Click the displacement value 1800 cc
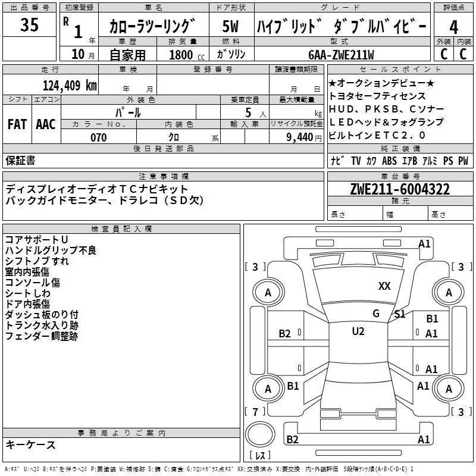Image resolution: width=476 pixels, height=476 pixels. click(x=187, y=55)
